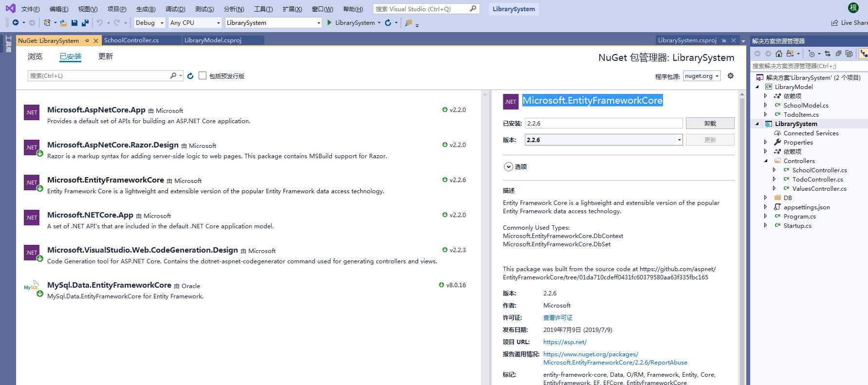
Task: Click the user account avatar icon
Action: (x=853, y=8)
